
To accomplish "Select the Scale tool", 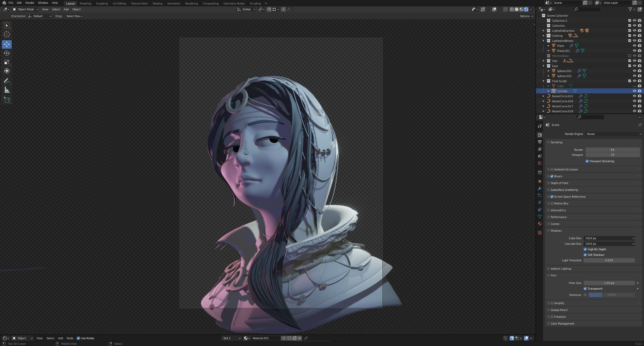I will 7,62.
